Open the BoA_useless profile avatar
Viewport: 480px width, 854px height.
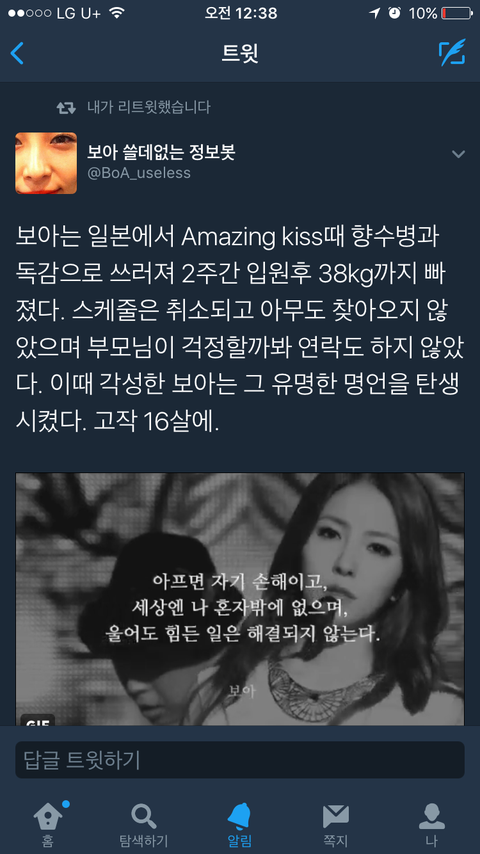[x=46, y=163]
